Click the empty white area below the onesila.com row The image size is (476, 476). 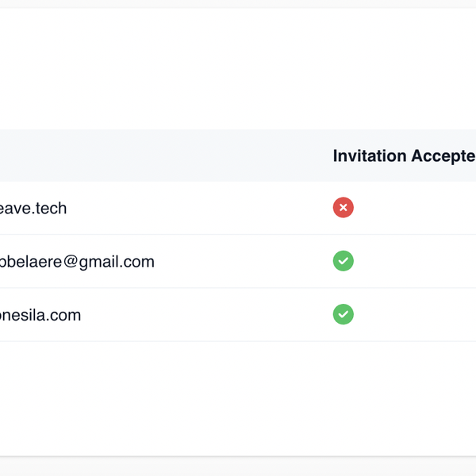238,397
